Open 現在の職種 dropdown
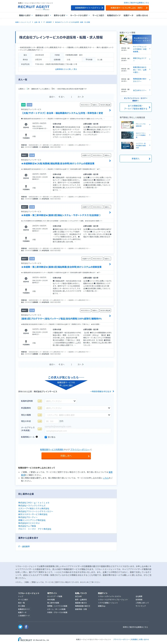The height and width of the screenshot is (644, 167). point(78,415)
